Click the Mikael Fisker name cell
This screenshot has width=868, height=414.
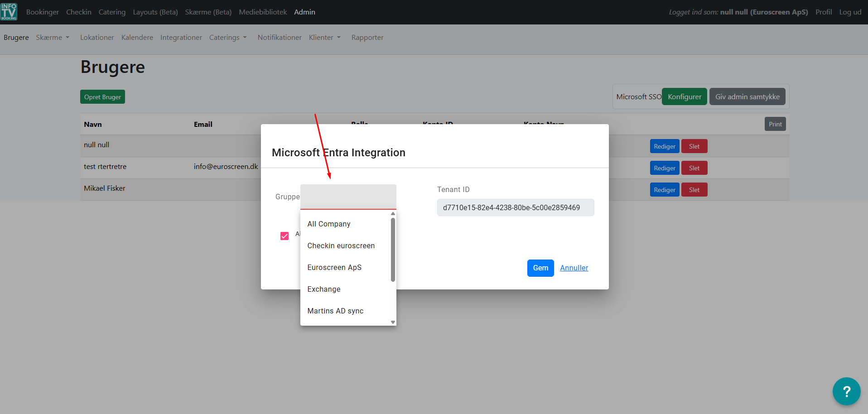105,188
